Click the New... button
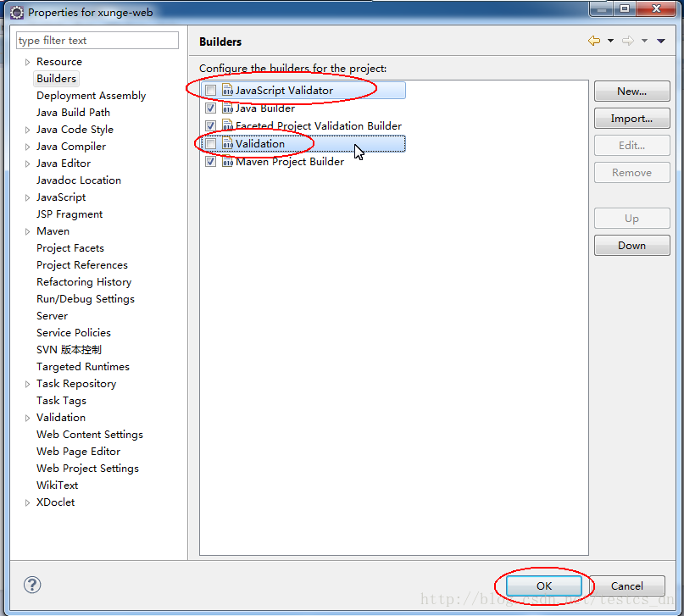The height and width of the screenshot is (616, 684). click(631, 92)
